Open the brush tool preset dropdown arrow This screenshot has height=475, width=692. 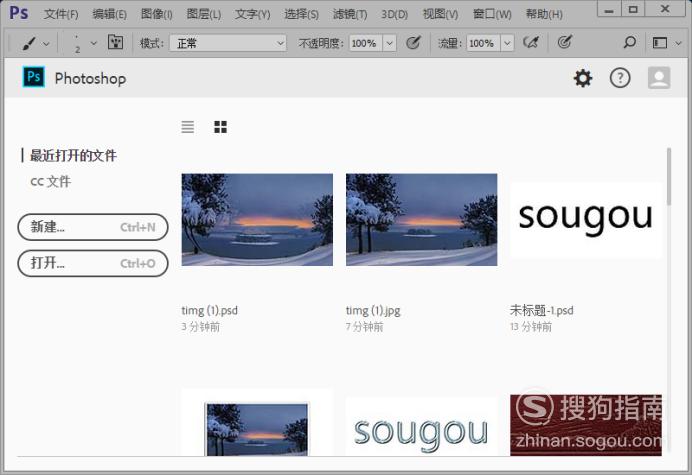[x=46, y=44]
